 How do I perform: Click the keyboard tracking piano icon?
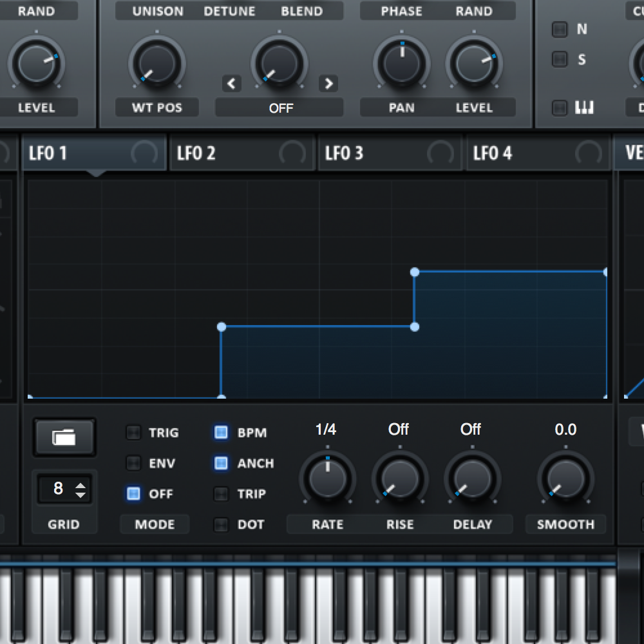tap(584, 108)
